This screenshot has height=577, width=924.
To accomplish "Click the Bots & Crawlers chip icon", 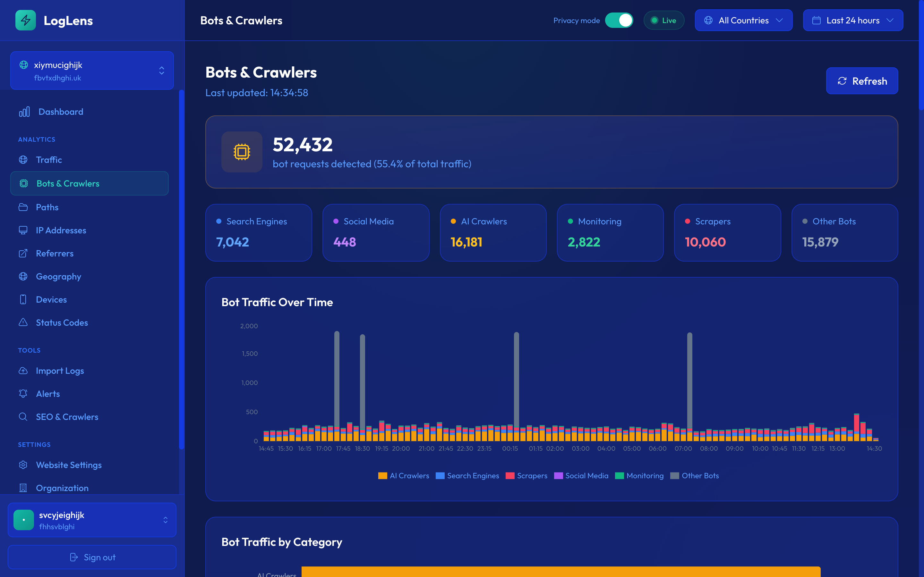I will 24,183.
